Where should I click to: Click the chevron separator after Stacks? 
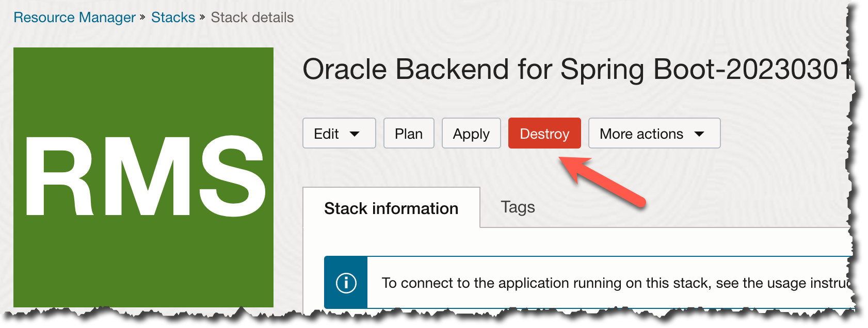pos(202,18)
